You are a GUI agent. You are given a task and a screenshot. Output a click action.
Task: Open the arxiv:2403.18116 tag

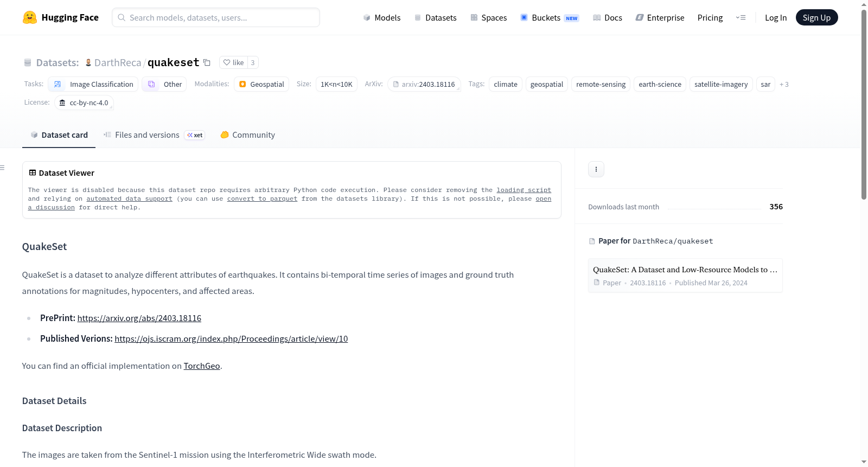click(424, 84)
